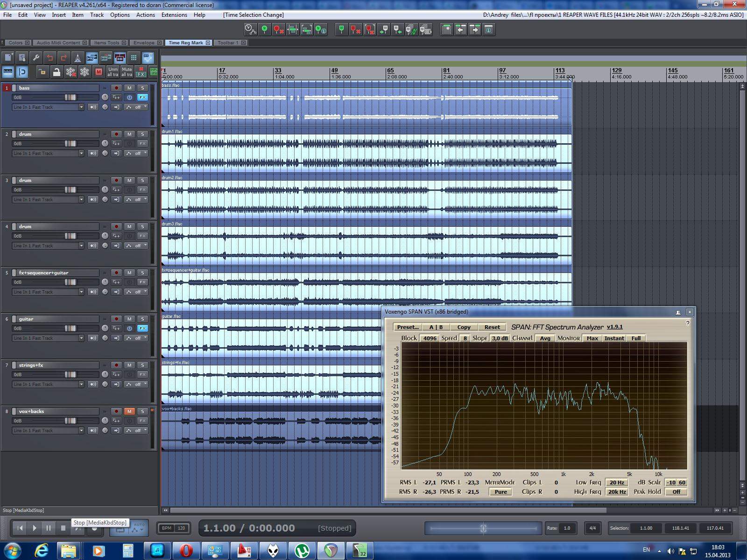Click the Preset... button in SPAN
The height and width of the screenshot is (560, 747).
click(x=408, y=327)
